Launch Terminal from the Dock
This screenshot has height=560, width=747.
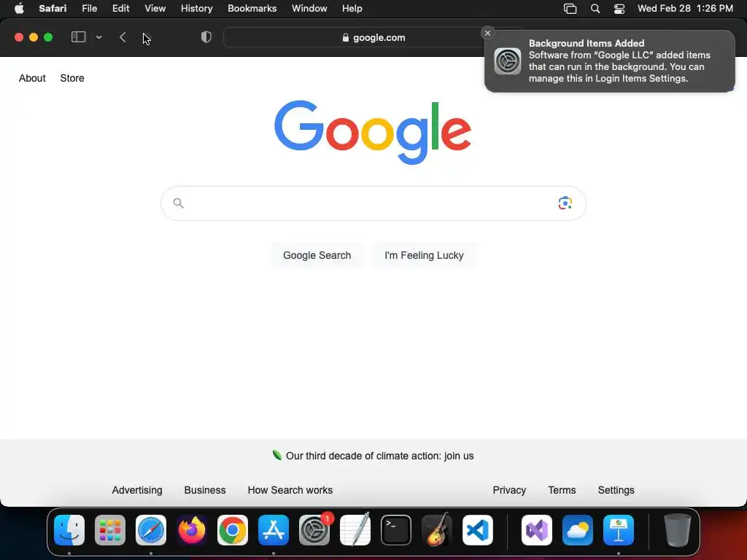click(x=396, y=530)
